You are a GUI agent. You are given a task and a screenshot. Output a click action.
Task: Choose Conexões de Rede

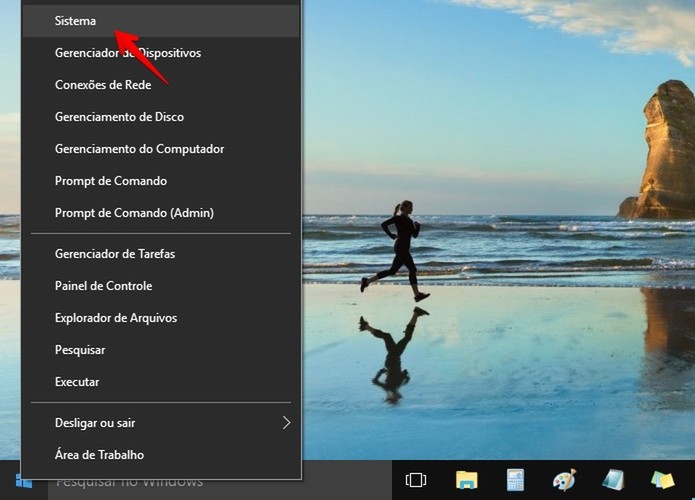coord(161,85)
